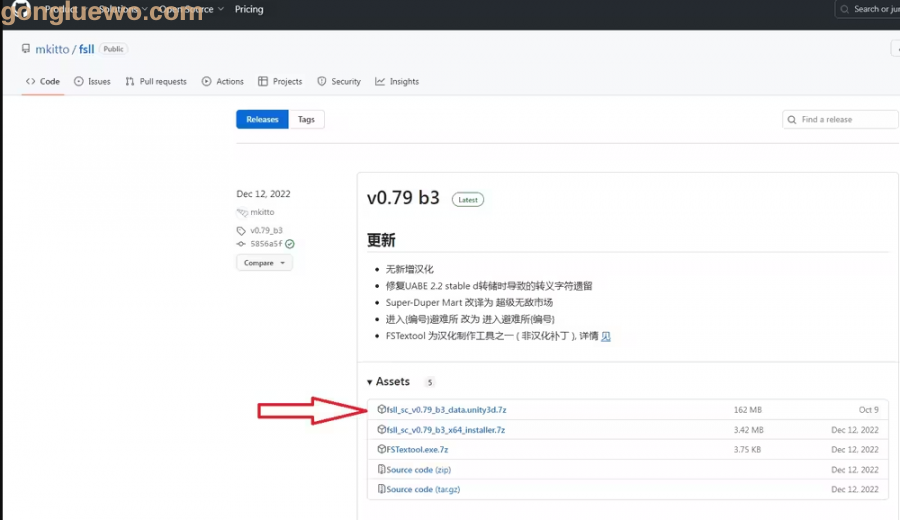Click the Issues circle icon

[x=79, y=82]
